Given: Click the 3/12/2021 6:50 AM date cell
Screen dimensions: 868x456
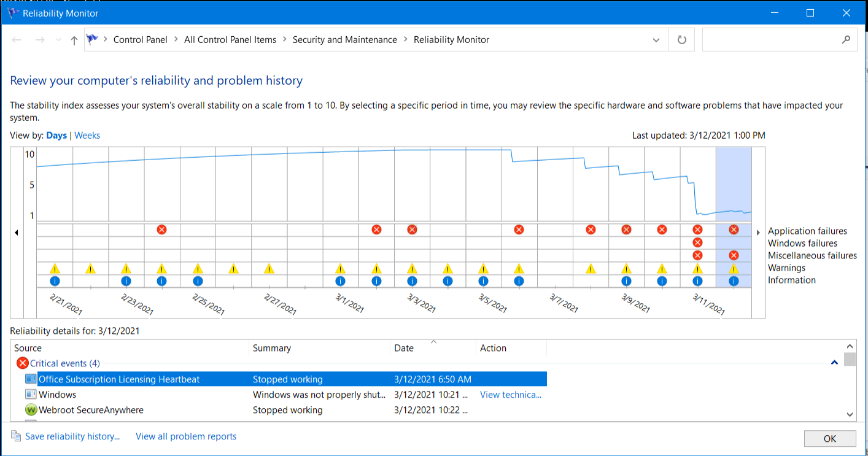Looking at the screenshot, I should pyautogui.click(x=433, y=379).
